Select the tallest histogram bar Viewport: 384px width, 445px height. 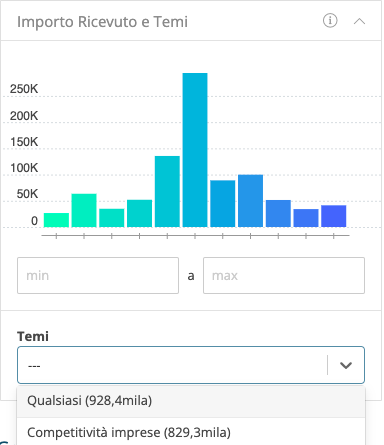click(x=195, y=150)
